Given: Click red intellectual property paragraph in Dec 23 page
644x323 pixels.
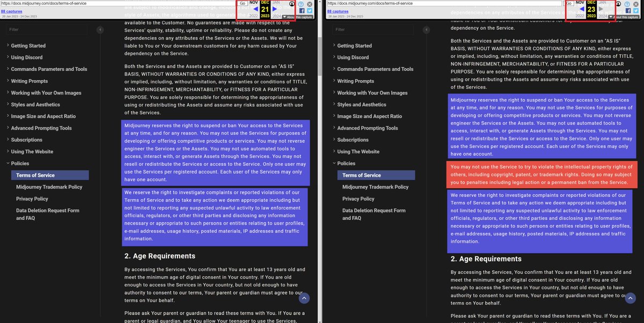Looking at the screenshot, I should tap(542, 175).
